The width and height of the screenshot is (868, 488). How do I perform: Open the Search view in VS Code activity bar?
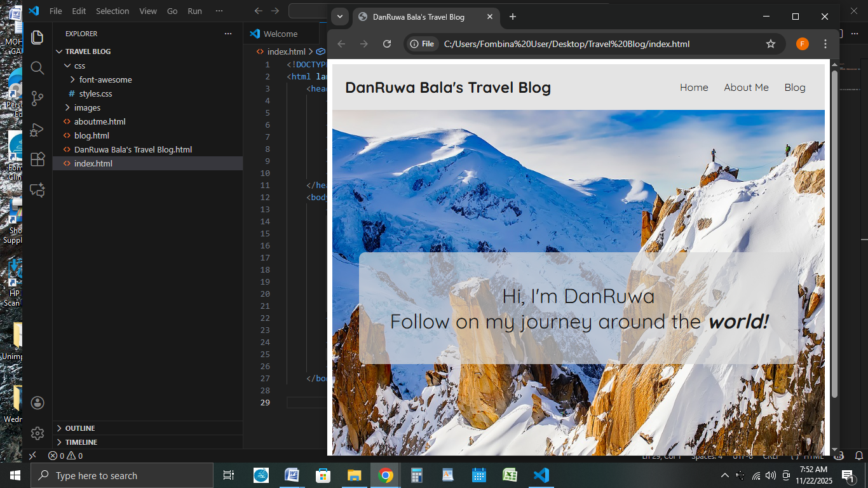[37, 68]
